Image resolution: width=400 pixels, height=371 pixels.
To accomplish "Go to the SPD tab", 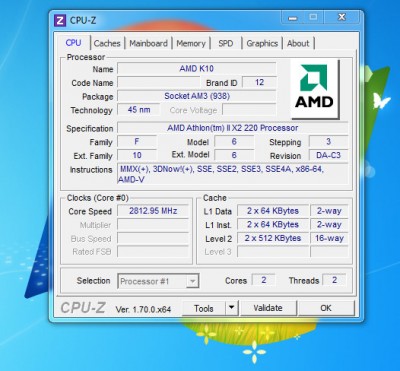I will [226, 43].
